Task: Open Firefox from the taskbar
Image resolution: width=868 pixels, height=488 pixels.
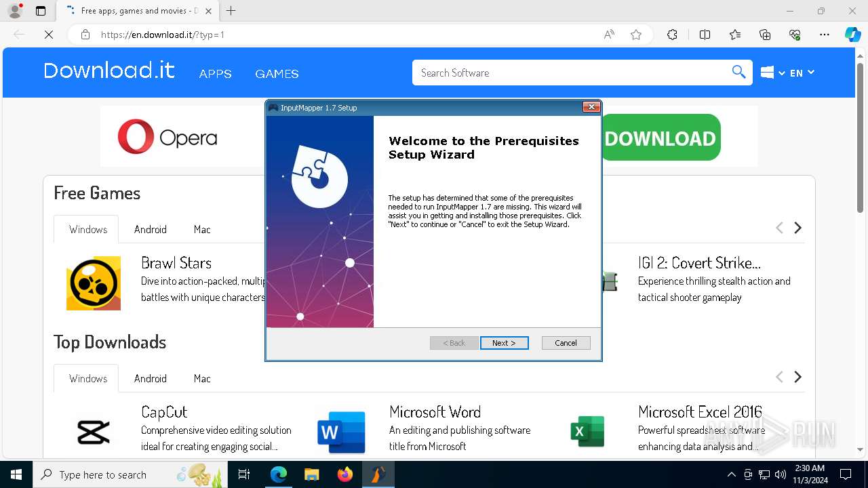Action: pos(344,474)
